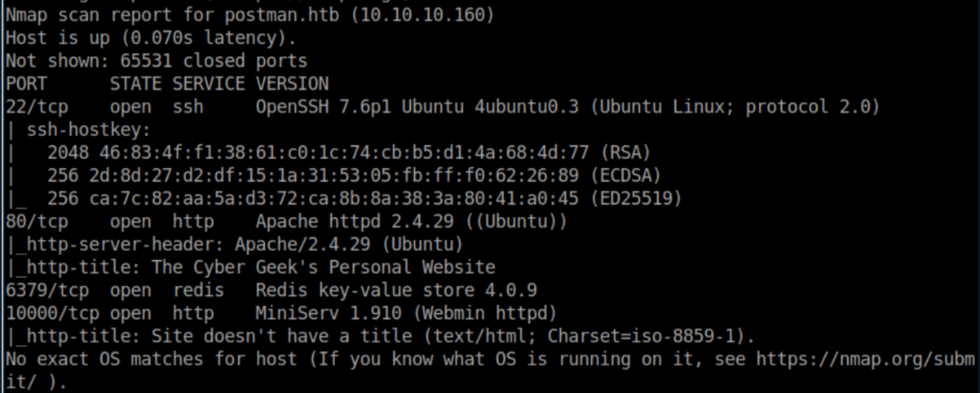980x393 pixels.
Task: Select the 10000/tcp port entry
Action: 46,313
